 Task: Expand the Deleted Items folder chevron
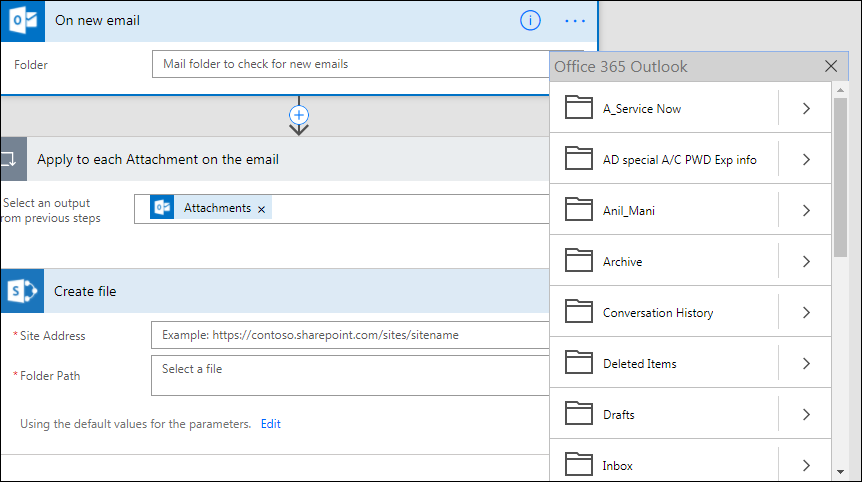pos(806,363)
